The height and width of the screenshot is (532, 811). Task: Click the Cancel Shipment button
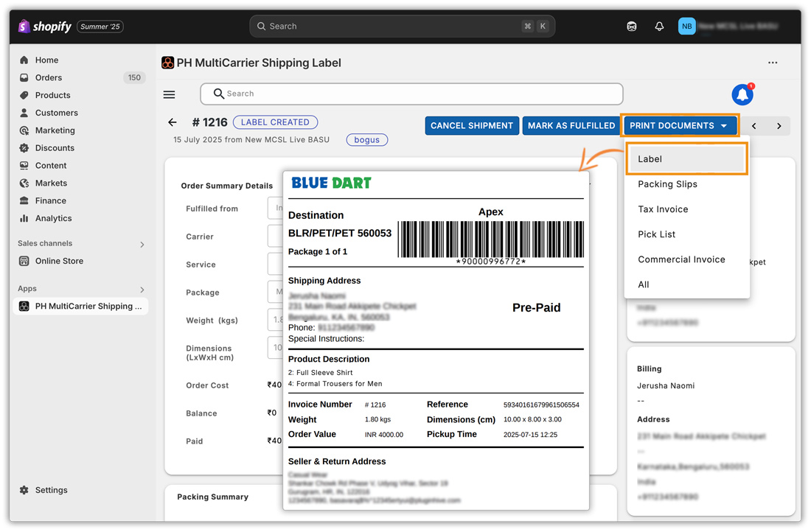[x=472, y=126]
